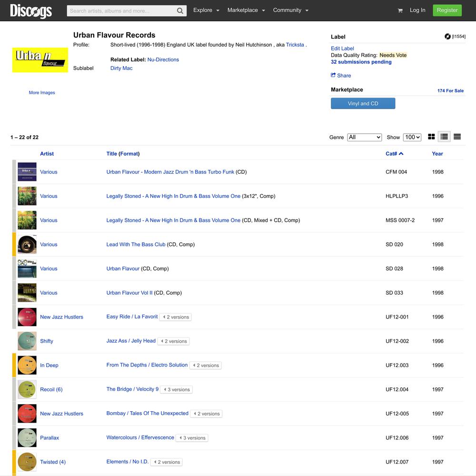Open the 32 submissions pending link
This screenshot has width=476, height=476.
(361, 62)
